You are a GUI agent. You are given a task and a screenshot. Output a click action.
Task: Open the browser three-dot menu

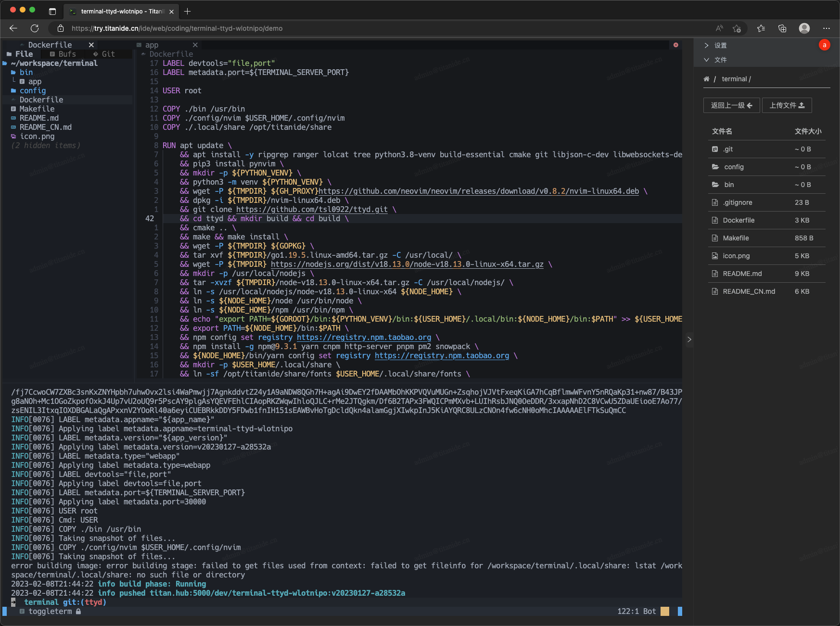click(826, 28)
